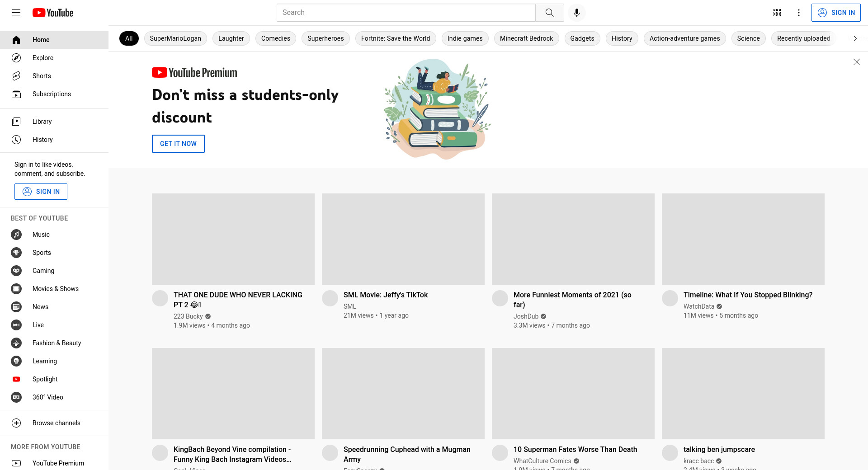This screenshot has height=470, width=868.
Task: Dismiss the Premium promo banner
Action: coord(856,62)
